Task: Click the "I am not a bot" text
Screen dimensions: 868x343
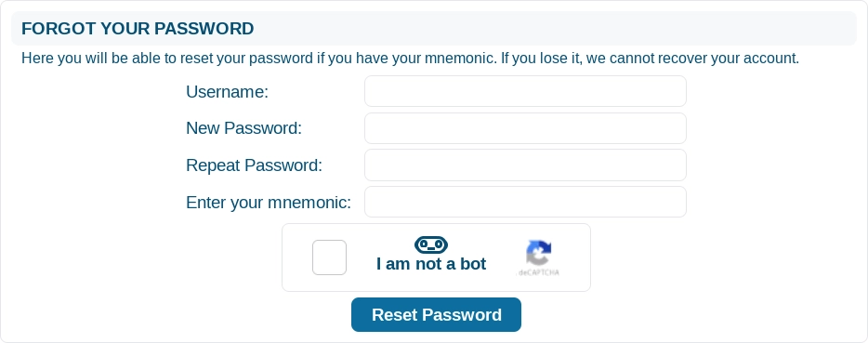Action: click(431, 264)
